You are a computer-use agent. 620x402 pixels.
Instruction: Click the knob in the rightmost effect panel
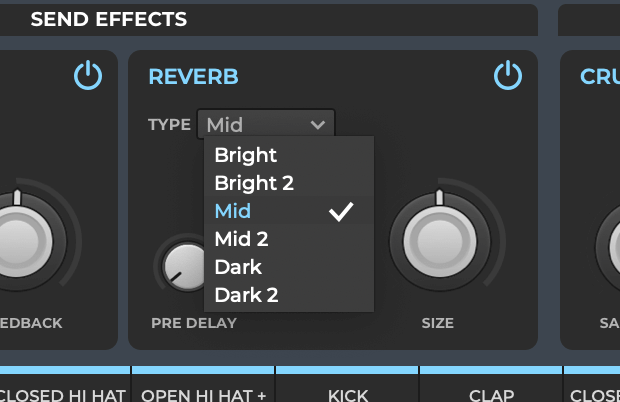point(612,240)
